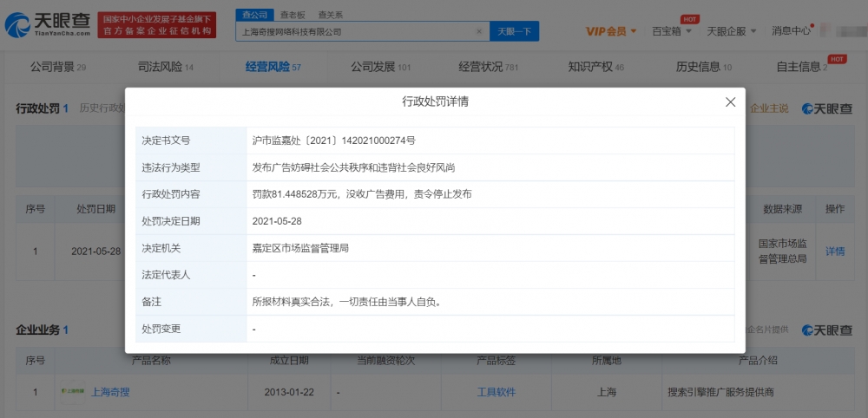Image resolution: width=868 pixels, height=418 pixels.
Task: Open the 经营风险 tab
Action: (273, 68)
